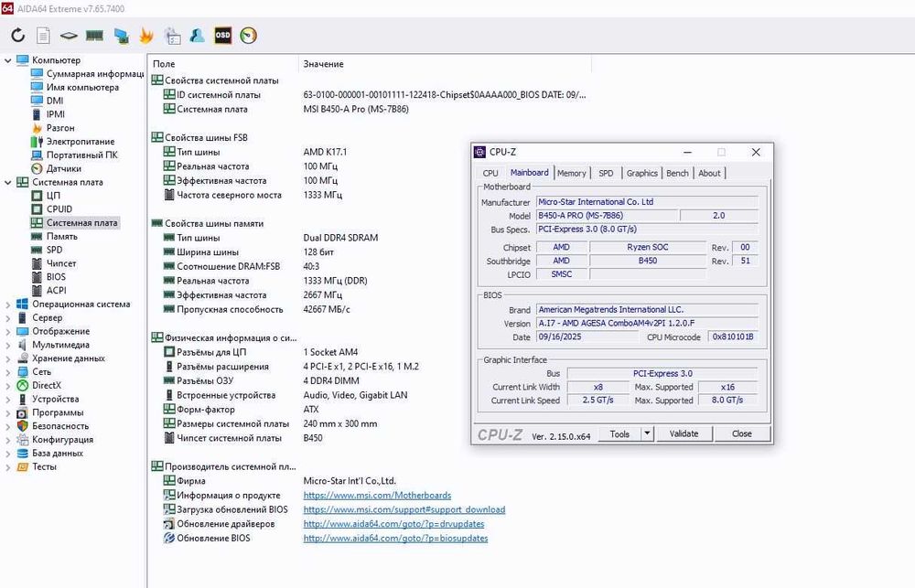Switch to Bench tab in CPU-Z
The width and height of the screenshot is (915, 588).
coord(677,173)
